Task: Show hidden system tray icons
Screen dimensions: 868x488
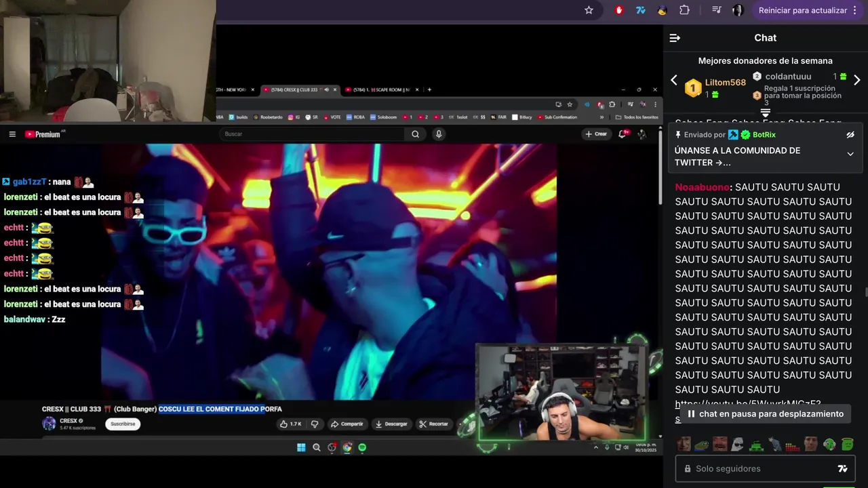Action: tap(596, 447)
